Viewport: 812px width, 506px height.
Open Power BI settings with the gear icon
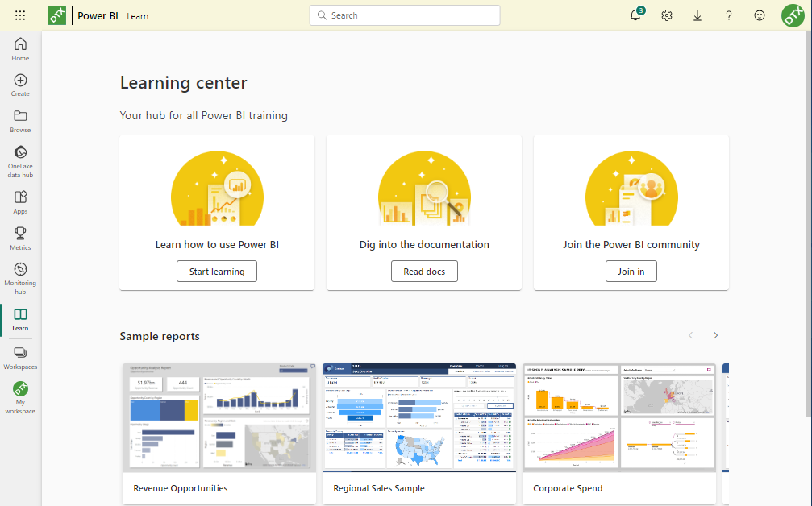666,15
